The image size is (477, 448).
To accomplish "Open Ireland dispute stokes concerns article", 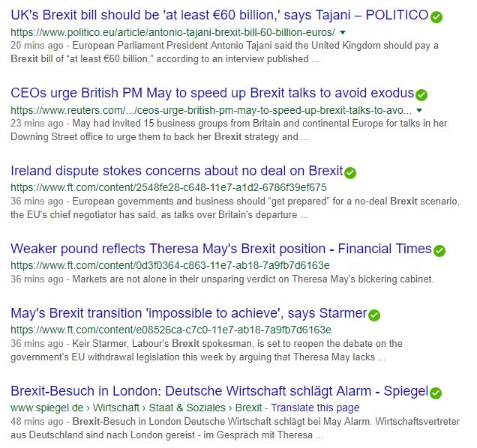I will tap(177, 171).
